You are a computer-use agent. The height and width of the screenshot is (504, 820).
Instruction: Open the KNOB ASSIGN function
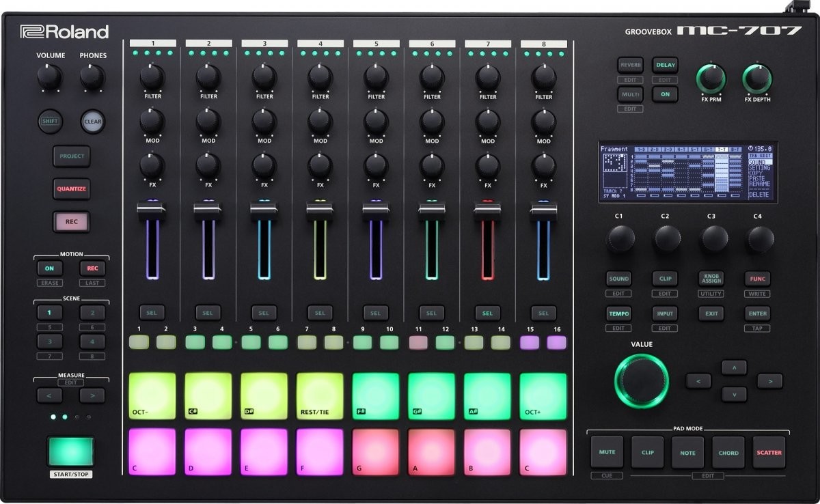tap(710, 279)
